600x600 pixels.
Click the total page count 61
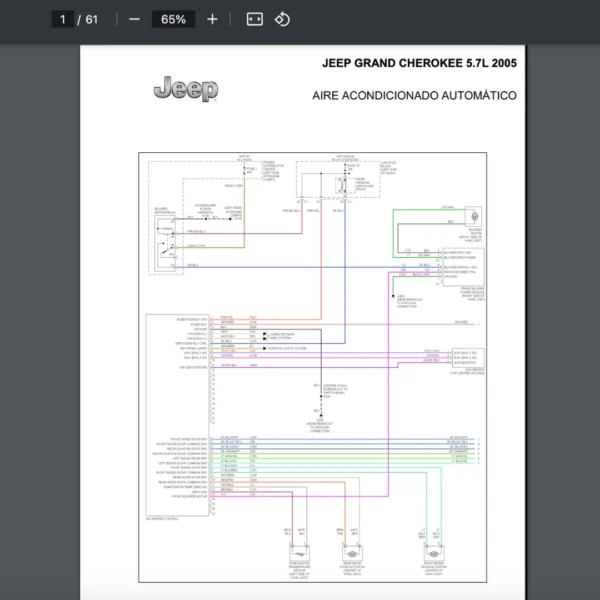pyautogui.click(x=92, y=19)
